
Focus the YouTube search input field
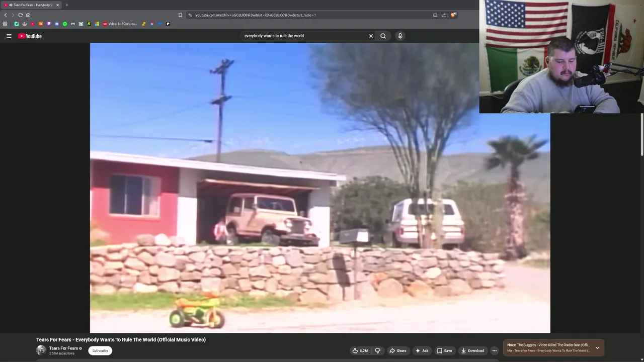[x=304, y=36]
